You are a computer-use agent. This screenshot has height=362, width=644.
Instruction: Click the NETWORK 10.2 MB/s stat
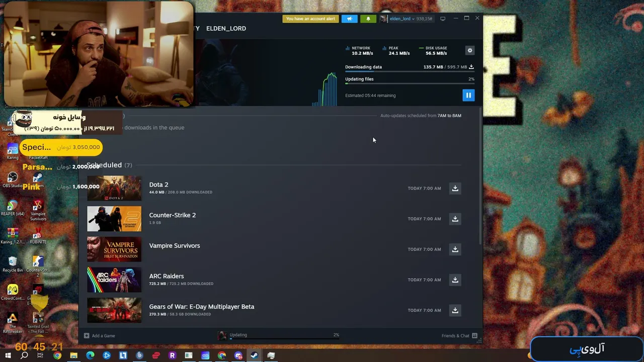tap(359, 51)
